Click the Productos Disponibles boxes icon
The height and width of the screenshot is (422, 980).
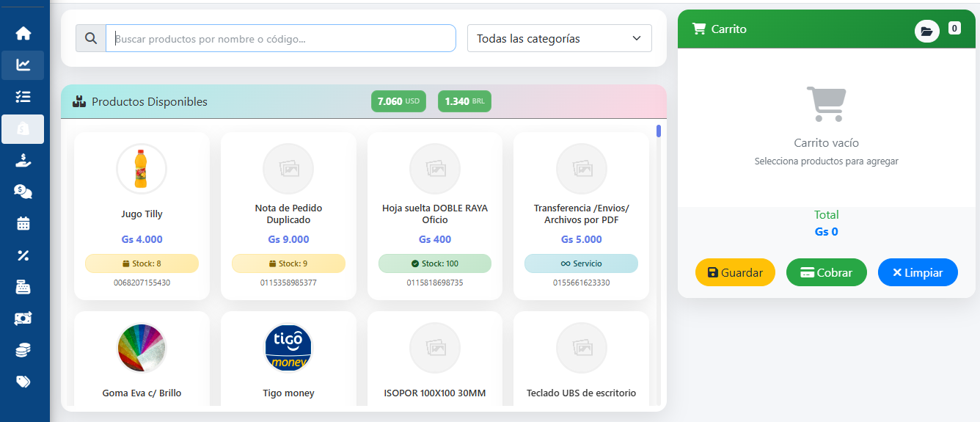[79, 101]
